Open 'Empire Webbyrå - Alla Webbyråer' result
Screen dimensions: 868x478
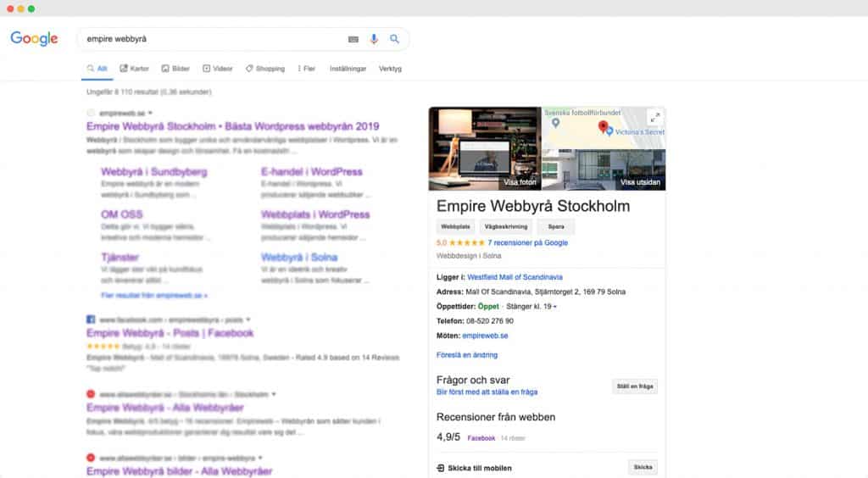[165, 408]
